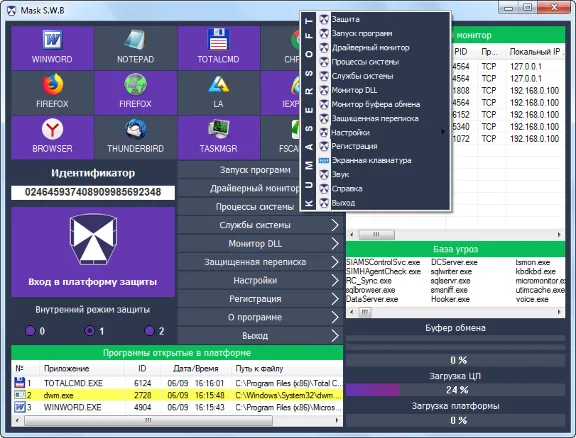Start TOTALCMD from the launcher grid

pyautogui.click(x=219, y=48)
